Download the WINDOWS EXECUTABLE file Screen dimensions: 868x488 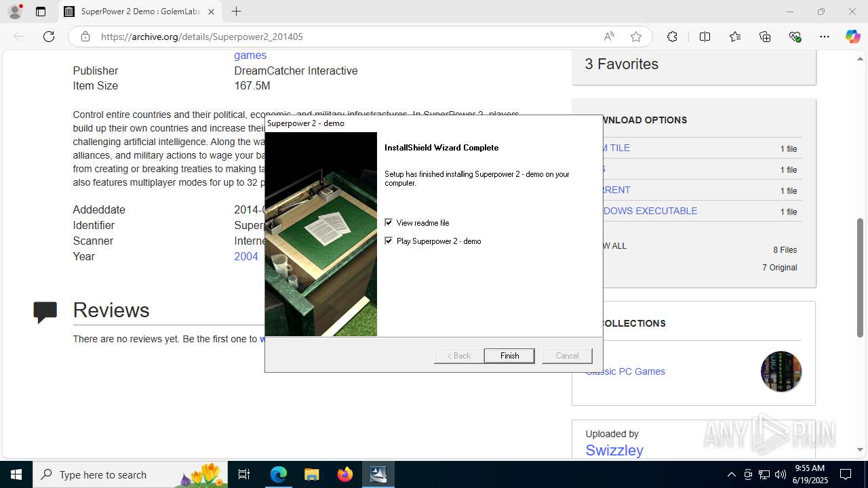tap(650, 211)
